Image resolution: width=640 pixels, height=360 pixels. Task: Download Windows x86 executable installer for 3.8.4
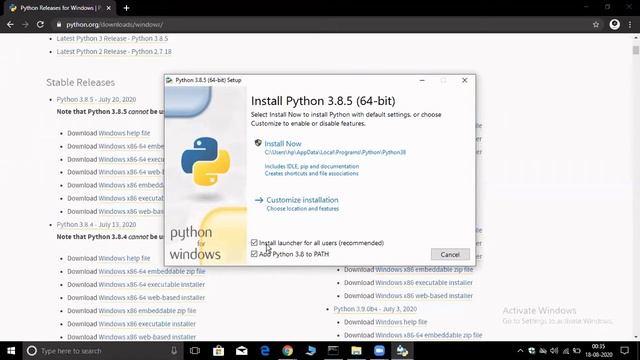[147, 324]
